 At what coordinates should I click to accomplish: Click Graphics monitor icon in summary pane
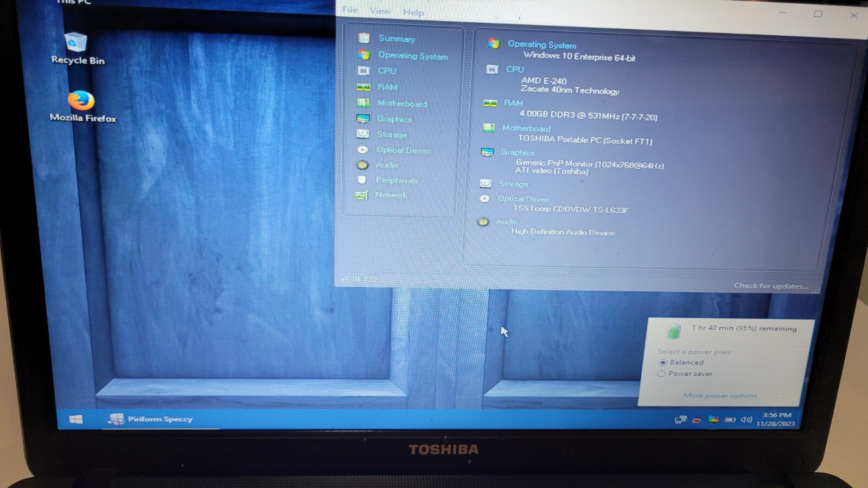tap(487, 152)
